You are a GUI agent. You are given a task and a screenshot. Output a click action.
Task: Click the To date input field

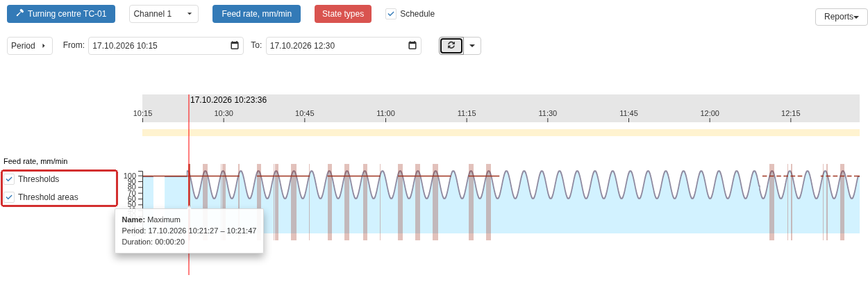click(344, 46)
